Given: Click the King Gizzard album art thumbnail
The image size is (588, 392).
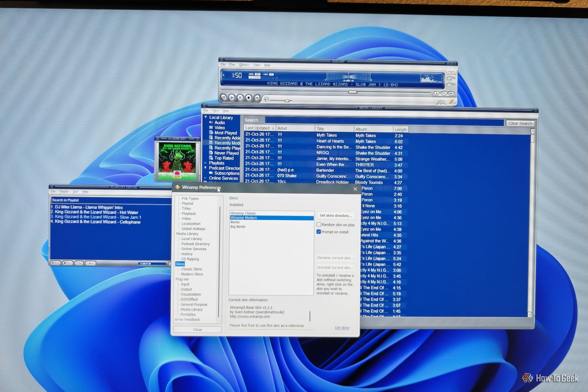Looking at the screenshot, I should (x=178, y=161).
